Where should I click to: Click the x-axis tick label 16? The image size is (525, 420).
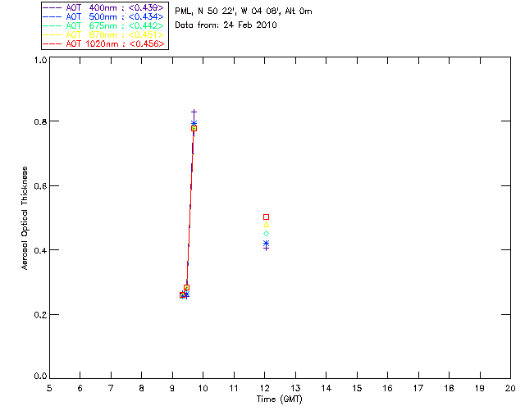tap(387, 388)
